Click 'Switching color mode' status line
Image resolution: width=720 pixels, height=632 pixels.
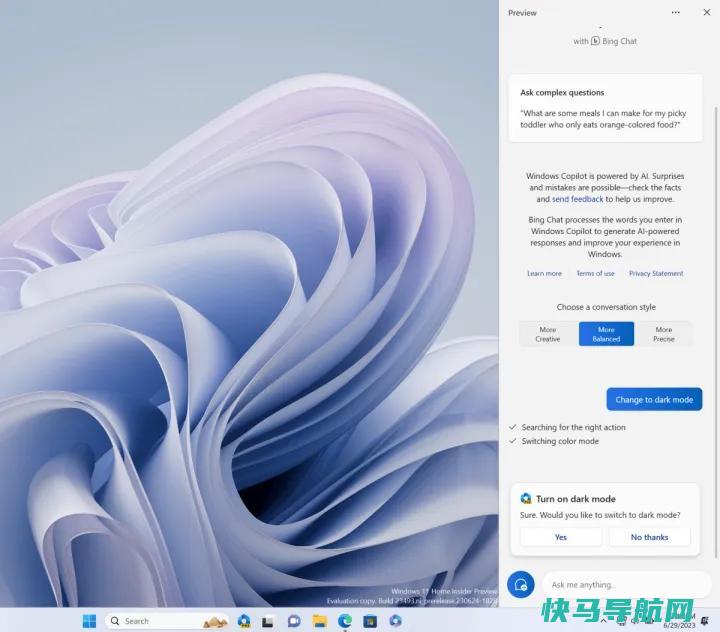tap(560, 441)
